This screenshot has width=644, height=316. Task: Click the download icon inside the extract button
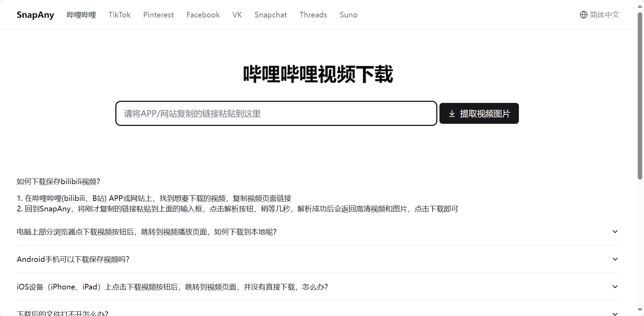[452, 113]
